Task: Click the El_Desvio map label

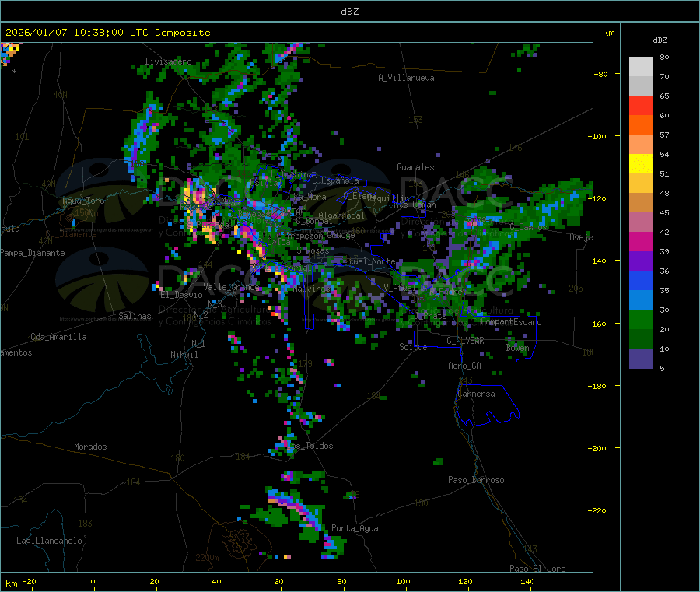Action: click(182, 295)
